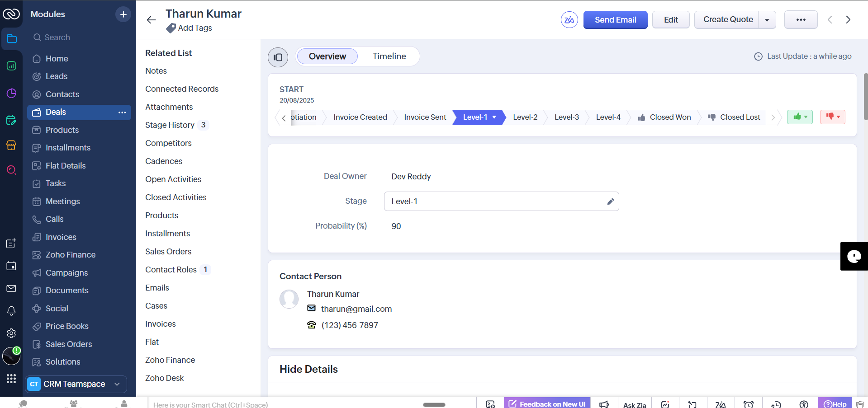
Task: Open the apps grid icon at bottom left
Action: click(11, 378)
